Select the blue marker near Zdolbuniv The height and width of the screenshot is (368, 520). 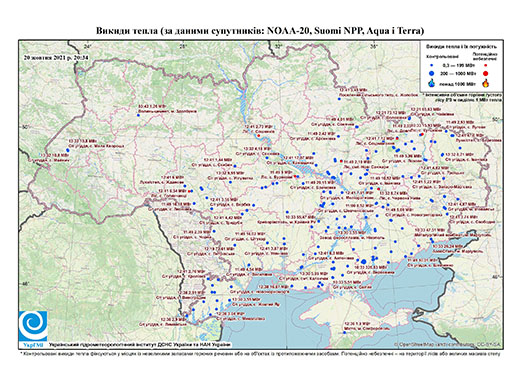click(x=138, y=115)
